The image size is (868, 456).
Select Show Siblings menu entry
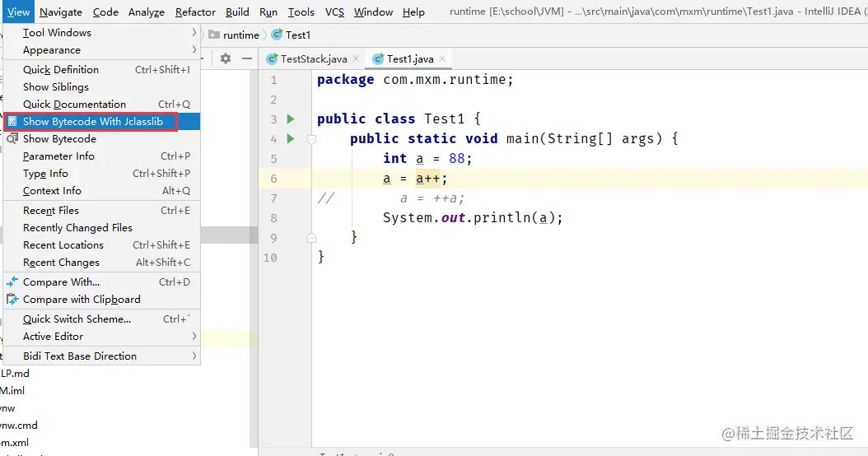[102, 87]
